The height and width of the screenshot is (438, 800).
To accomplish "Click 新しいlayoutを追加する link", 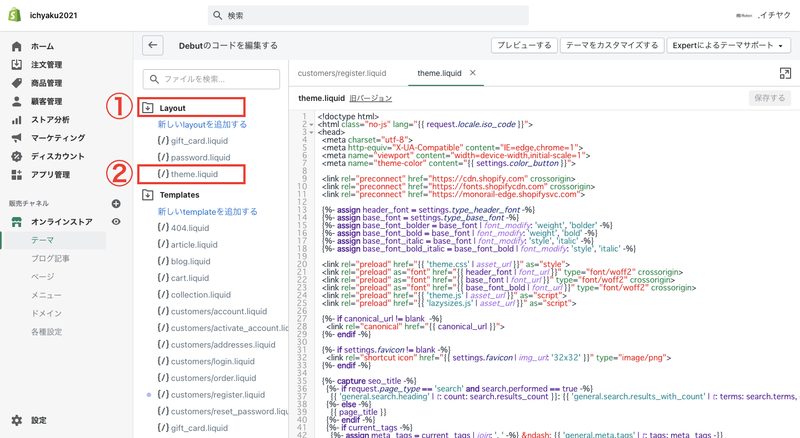I will coord(202,124).
